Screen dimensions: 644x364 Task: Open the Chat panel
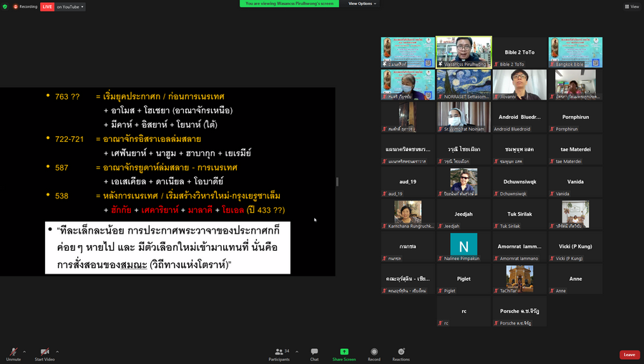point(314,353)
